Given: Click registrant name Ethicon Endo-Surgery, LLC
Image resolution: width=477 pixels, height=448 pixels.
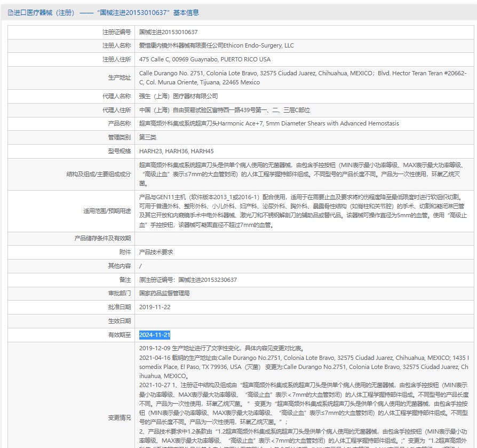Looking at the screenshot, I should (x=259, y=45).
